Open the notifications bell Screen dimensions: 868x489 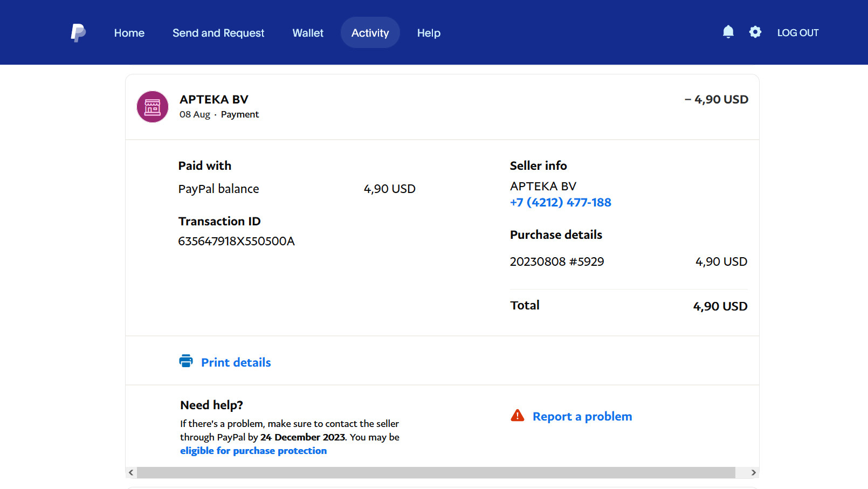click(x=728, y=32)
